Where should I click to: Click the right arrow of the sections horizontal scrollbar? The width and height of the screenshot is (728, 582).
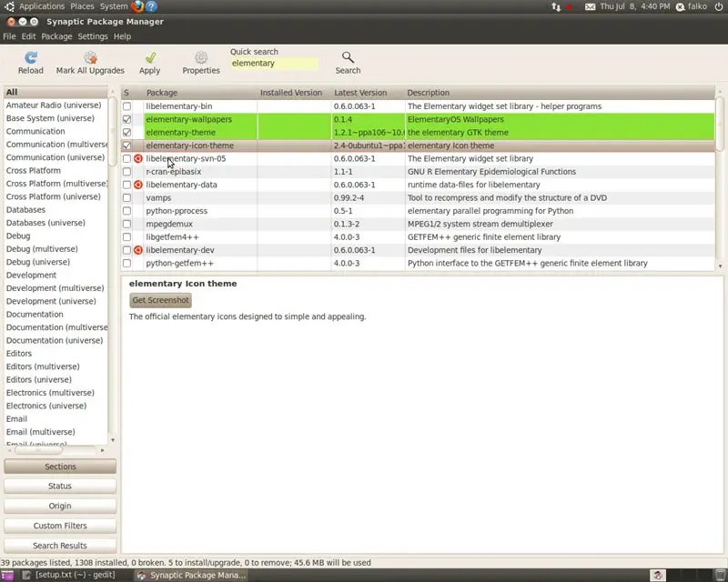[x=103, y=450]
